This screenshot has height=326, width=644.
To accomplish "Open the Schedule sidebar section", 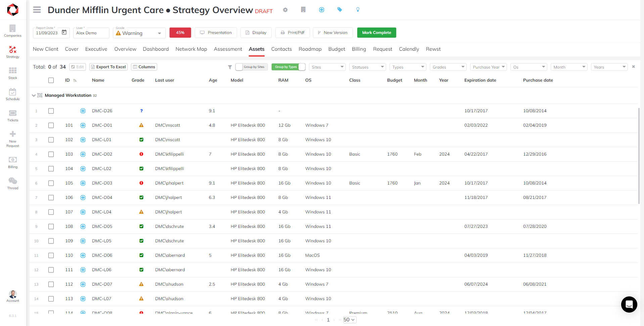I will pyautogui.click(x=13, y=94).
